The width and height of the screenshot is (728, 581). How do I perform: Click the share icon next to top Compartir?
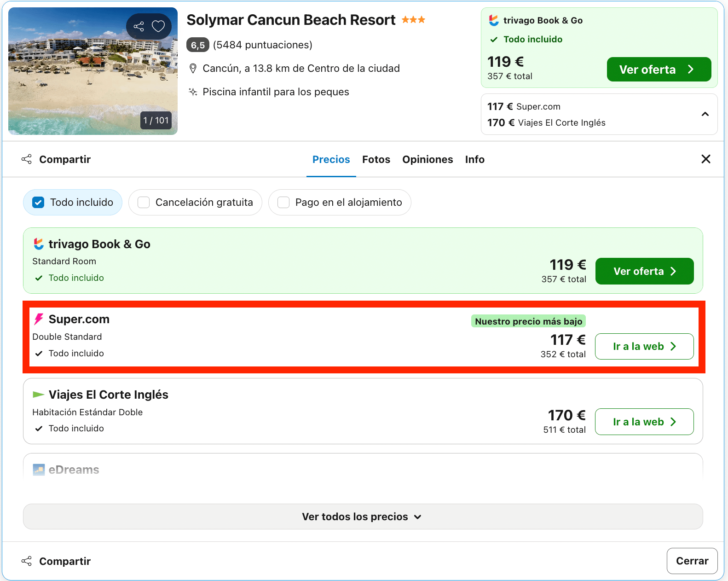click(27, 159)
